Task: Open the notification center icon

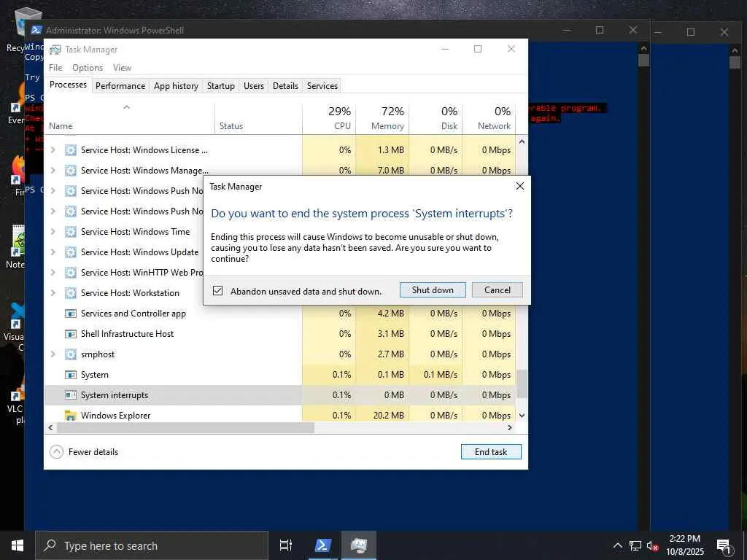Action: coord(724,545)
